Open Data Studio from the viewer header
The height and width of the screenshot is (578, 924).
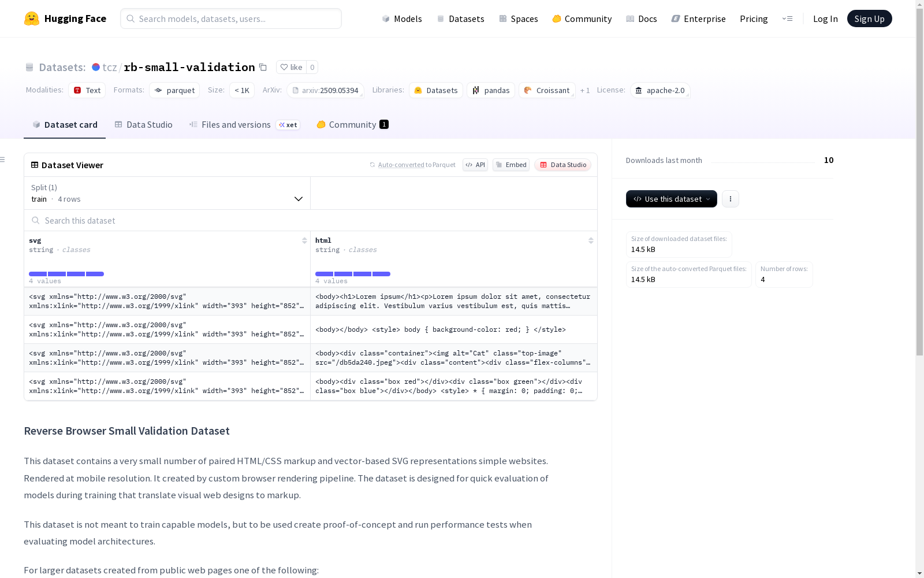(563, 165)
